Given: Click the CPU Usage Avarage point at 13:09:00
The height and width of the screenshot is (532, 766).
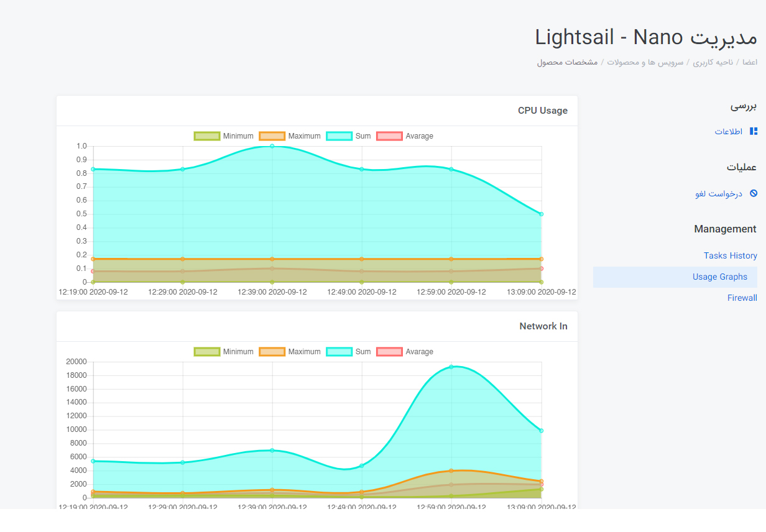Looking at the screenshot, I should pyautogui.click(x=542, y=268).
